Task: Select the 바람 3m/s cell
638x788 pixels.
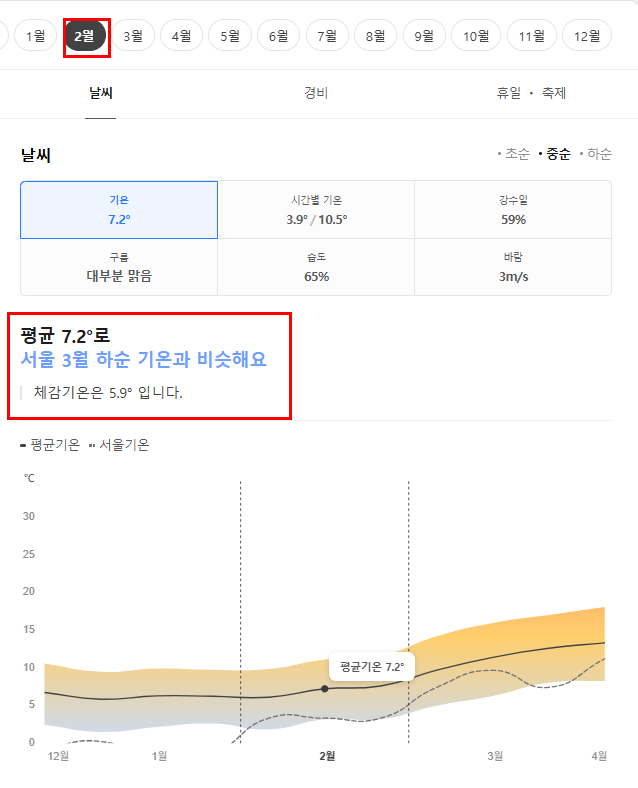Action: pos(513,267)
